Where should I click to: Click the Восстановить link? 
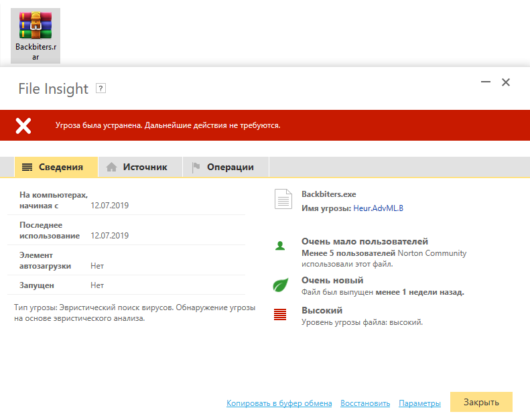click(x=365, y=403)
